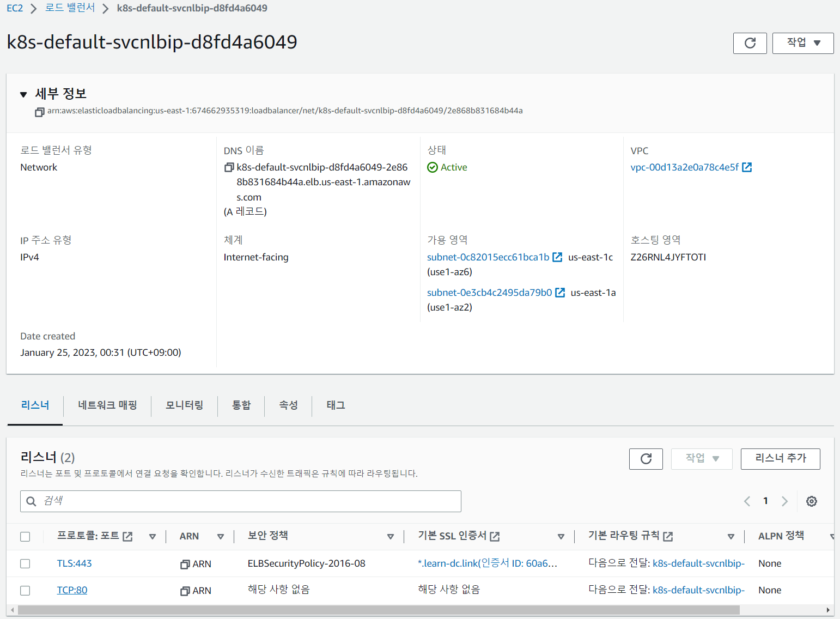The height and width of the screenshot is (619, 840).
Task: Open the 로드 밸런서 breadcrumb link
Action: (x=70, y=8)
